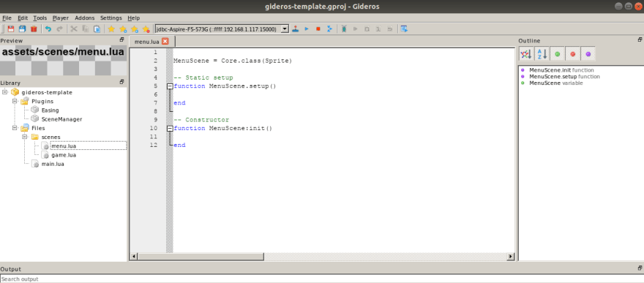The height and width of the screenshot is (283, 644).
Task: Float the Output panel
Action: [640, 268]
